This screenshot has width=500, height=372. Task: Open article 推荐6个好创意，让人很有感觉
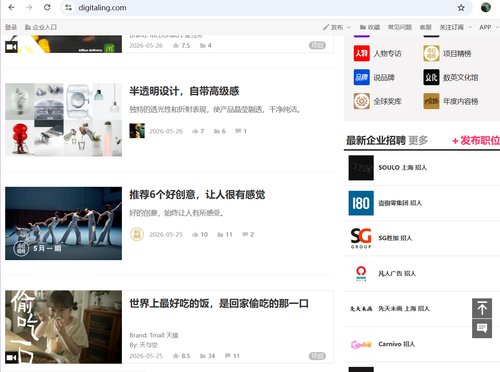coord(197,194)
